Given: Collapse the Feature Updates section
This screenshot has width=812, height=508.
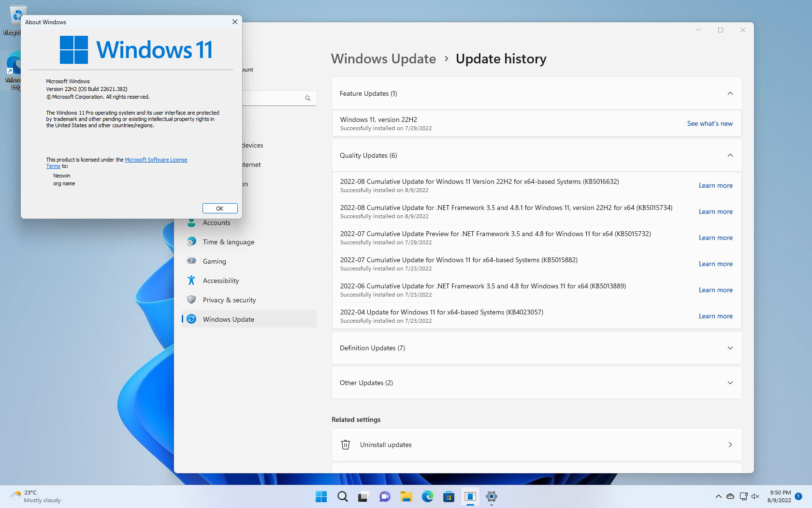Looking at the screenshot, I should (730, 93).
